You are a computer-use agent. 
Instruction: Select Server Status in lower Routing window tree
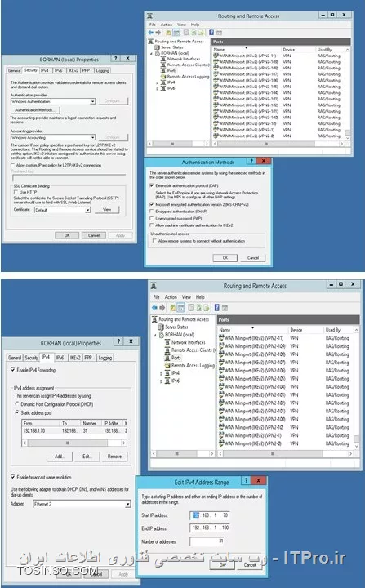tap(176, 327)
